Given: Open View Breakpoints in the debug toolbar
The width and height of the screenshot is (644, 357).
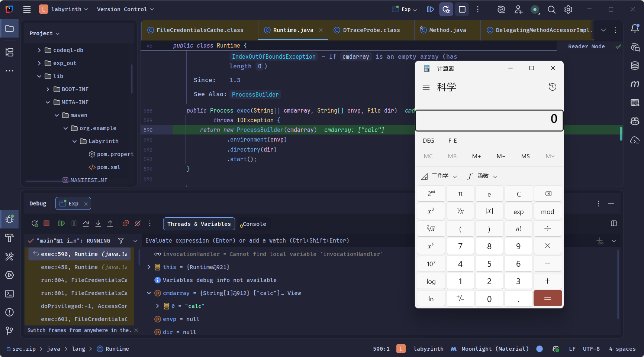Looking at the screenshot, I should [x=126, y=223].
